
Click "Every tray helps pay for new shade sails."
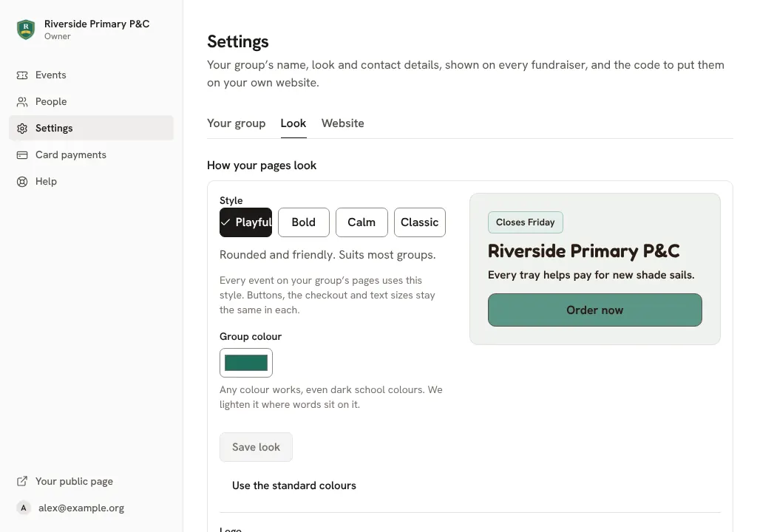tap(591, 275)
